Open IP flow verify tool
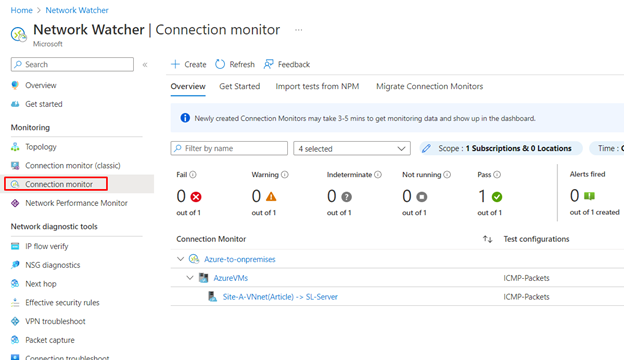Screen dimensions: 624x360 [x=47, y=246]
